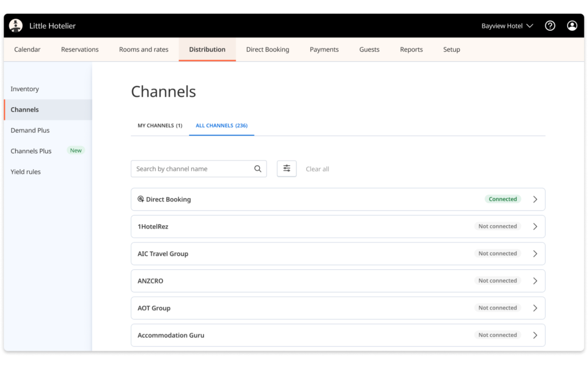This screenshot has height=368, width=588.
Task: Click the Connected status badge
Action: pyautogui.click(x=503, y=199)
